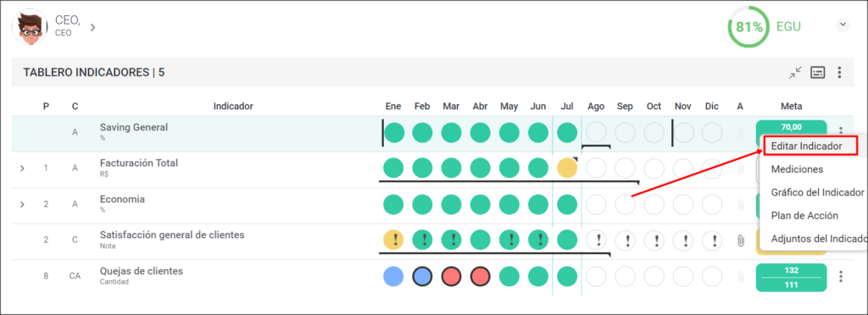Viewport: 868px width, 315px height.
Task: Click the Indicador column header
Action: point(233,106)
